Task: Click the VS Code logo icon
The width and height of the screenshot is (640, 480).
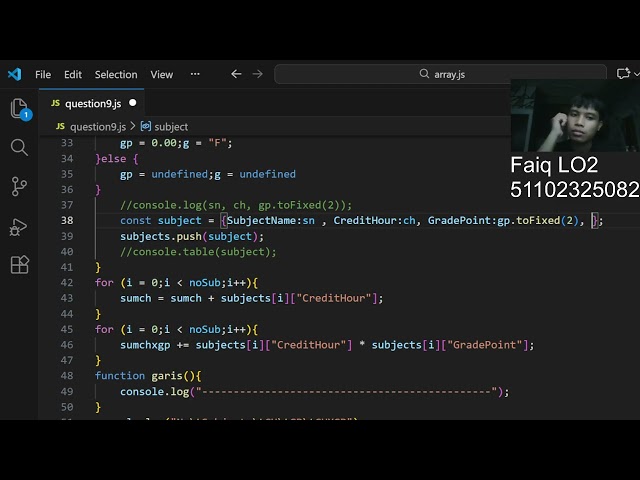Action: tap(14, 74)
